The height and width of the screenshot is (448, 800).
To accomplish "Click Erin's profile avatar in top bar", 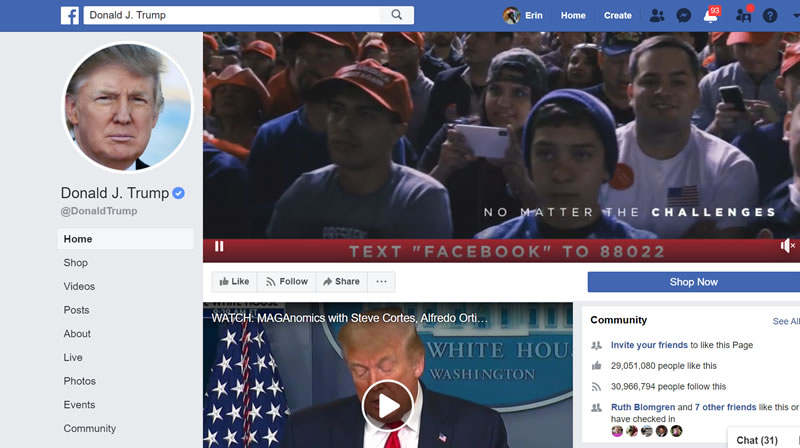I will click(x=511, y=15).
